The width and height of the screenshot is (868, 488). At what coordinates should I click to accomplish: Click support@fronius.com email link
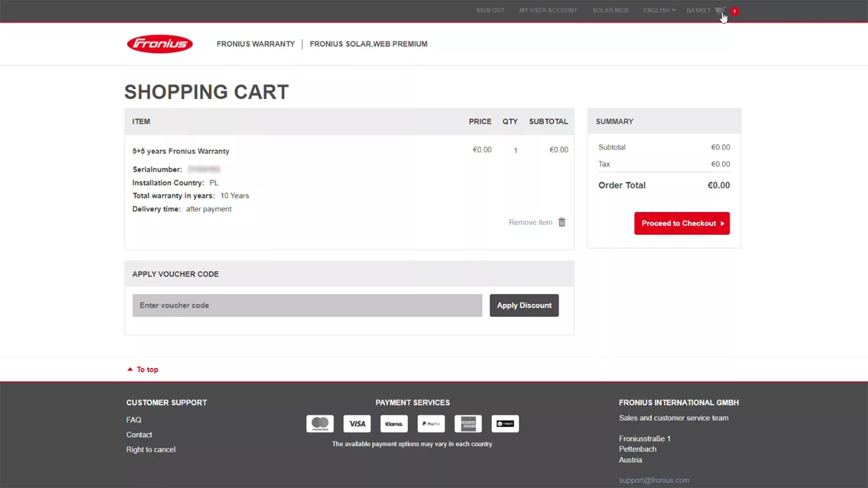654,480
